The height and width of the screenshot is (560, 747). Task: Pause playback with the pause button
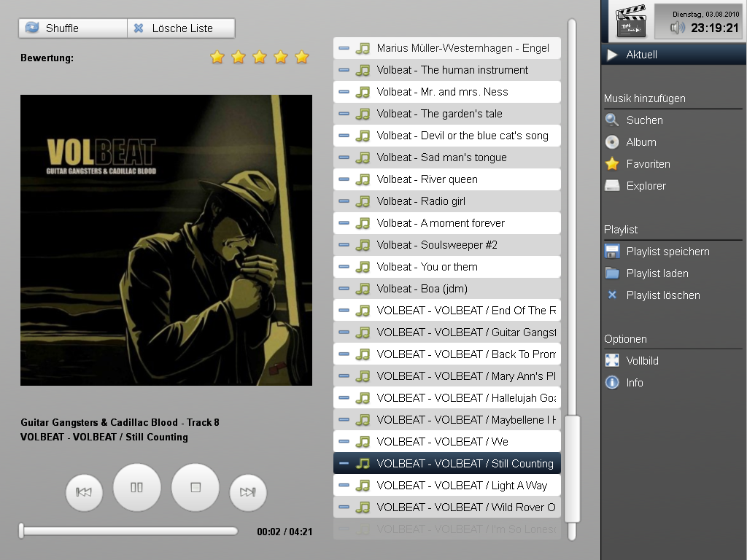click(x=136, y=487)
